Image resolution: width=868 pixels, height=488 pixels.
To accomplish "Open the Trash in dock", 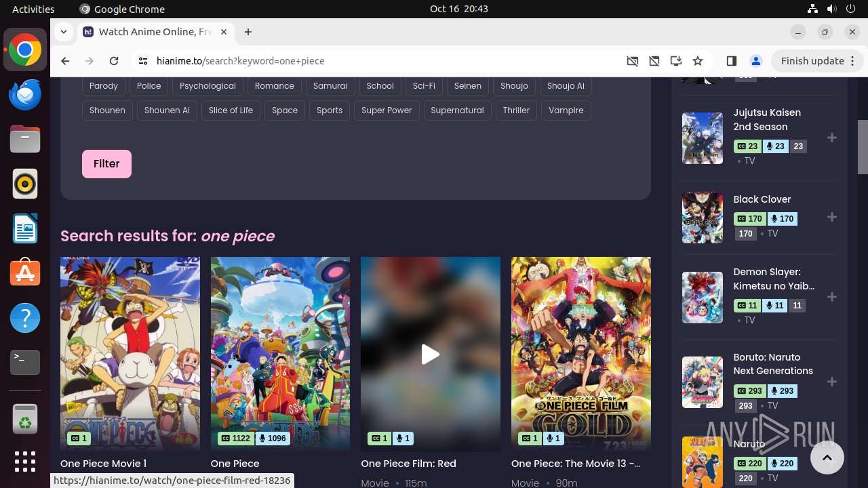I will [x=25, y=418].
